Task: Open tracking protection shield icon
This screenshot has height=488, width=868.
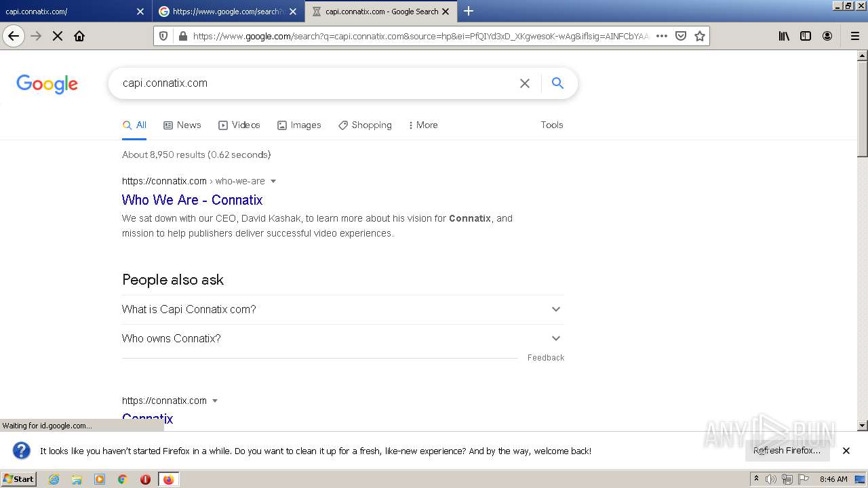Action: click(163, 36)
